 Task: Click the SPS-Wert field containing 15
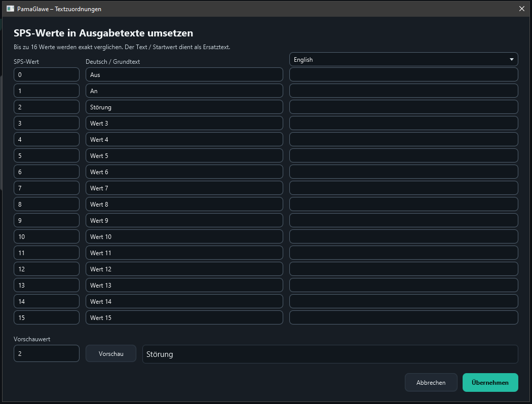pos(47,317)
